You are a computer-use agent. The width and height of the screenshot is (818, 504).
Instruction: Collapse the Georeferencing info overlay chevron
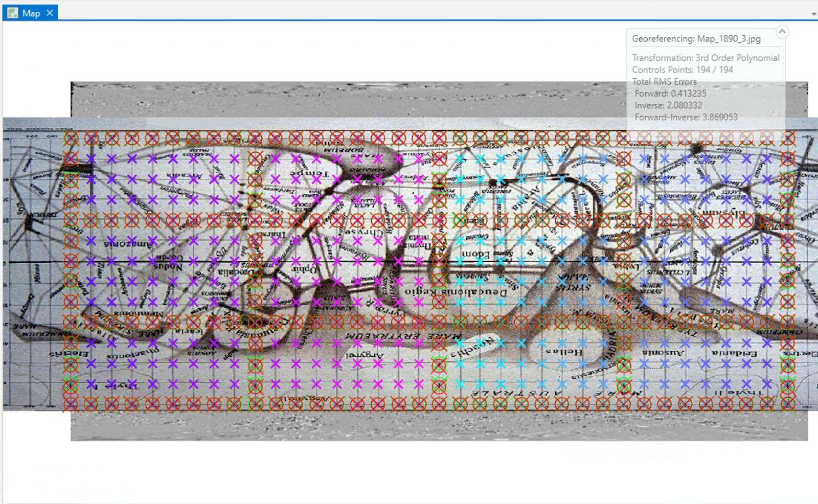pos(782,32)
